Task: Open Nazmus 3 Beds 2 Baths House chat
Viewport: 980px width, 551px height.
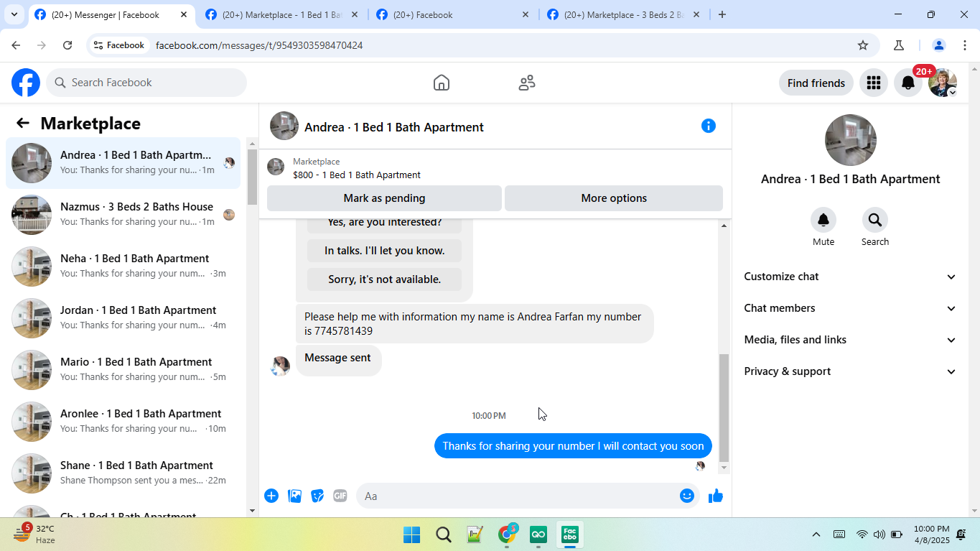Action: pos(123,215)
